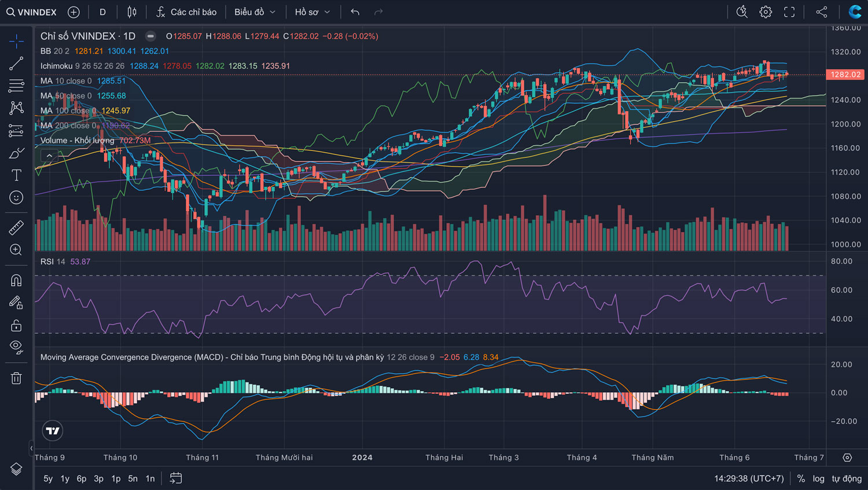
Task: Select the trend line drawing tool
Action: (16, 64)
